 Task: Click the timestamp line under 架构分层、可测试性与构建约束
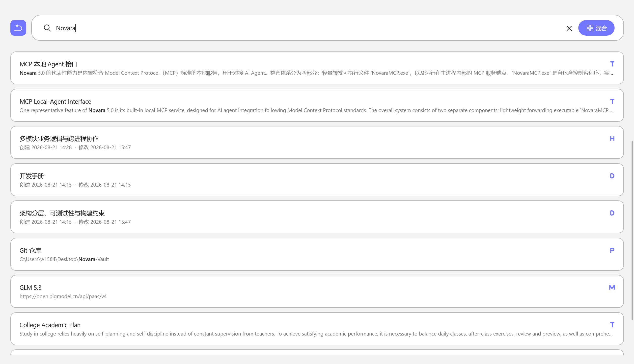[75, 222]
